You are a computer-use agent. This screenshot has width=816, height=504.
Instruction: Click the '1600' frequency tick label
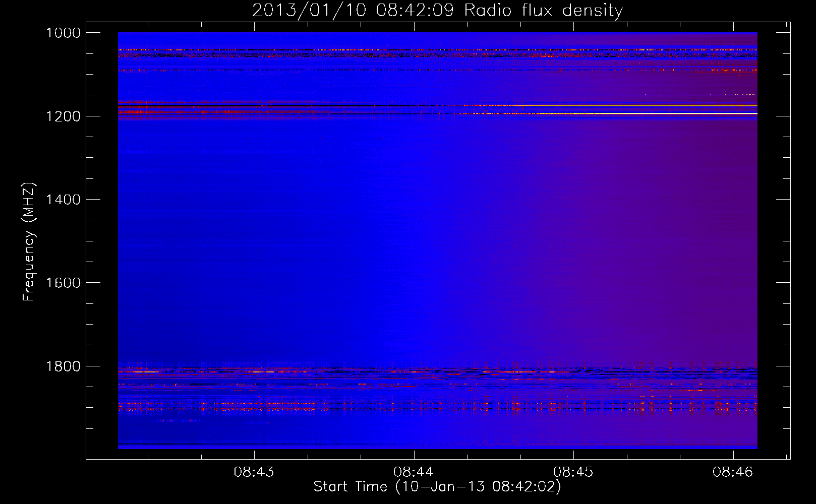63,283
